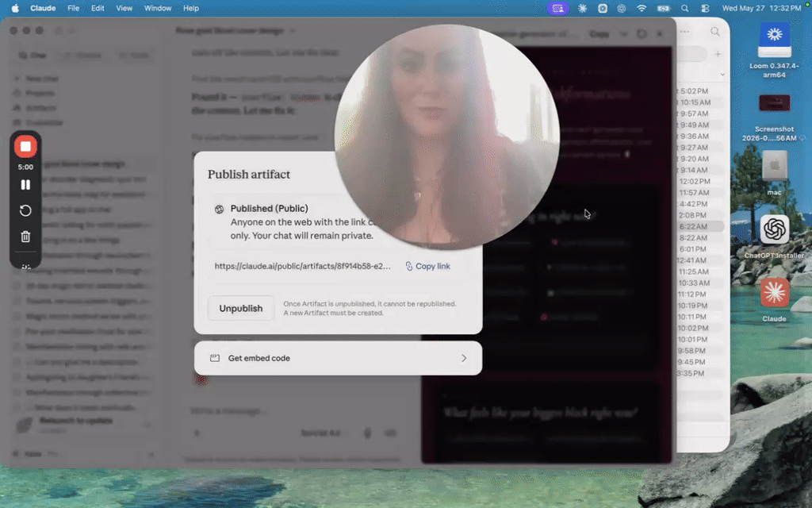Click the microphone icon in the composer
The image size is (812, 508).
(368, 433)
